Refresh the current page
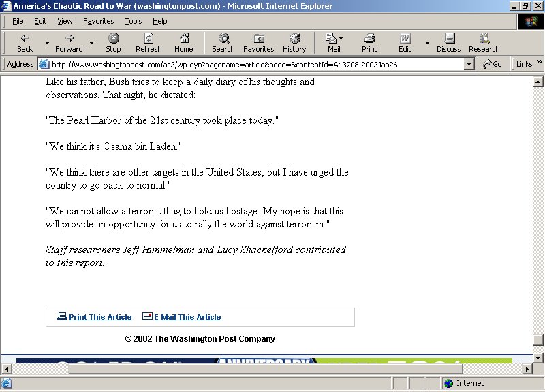 (x=149, y=43)
